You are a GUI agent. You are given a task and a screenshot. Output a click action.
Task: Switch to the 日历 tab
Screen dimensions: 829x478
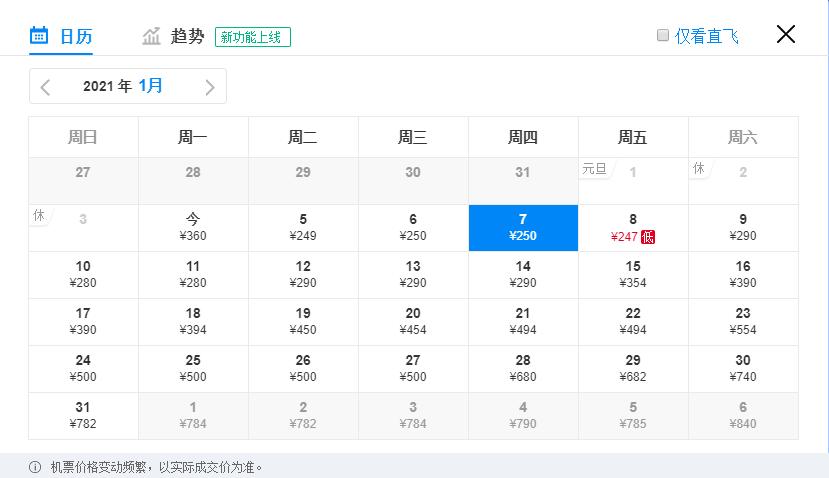click(61, 36)
